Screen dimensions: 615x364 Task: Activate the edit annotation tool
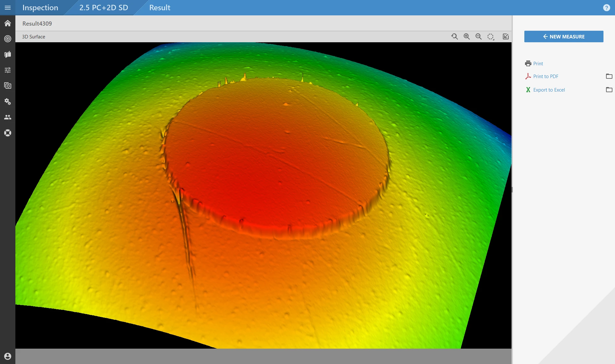(x=505, y=36)
